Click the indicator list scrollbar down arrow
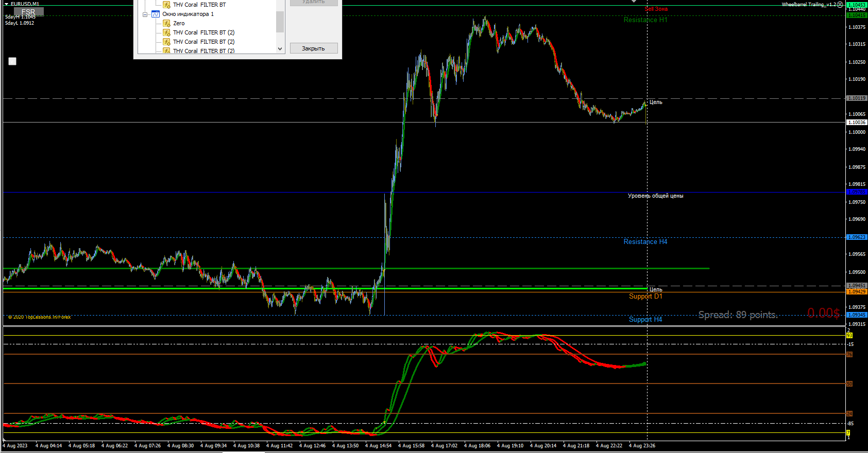Viewport: 868px width, 453px height. pyautogui.click(x=280, y=49)
